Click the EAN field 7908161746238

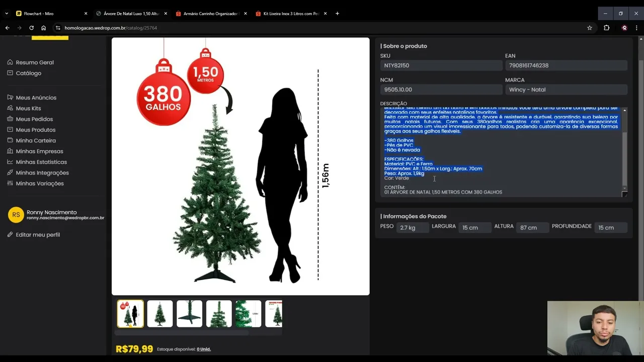click(566, 65)
